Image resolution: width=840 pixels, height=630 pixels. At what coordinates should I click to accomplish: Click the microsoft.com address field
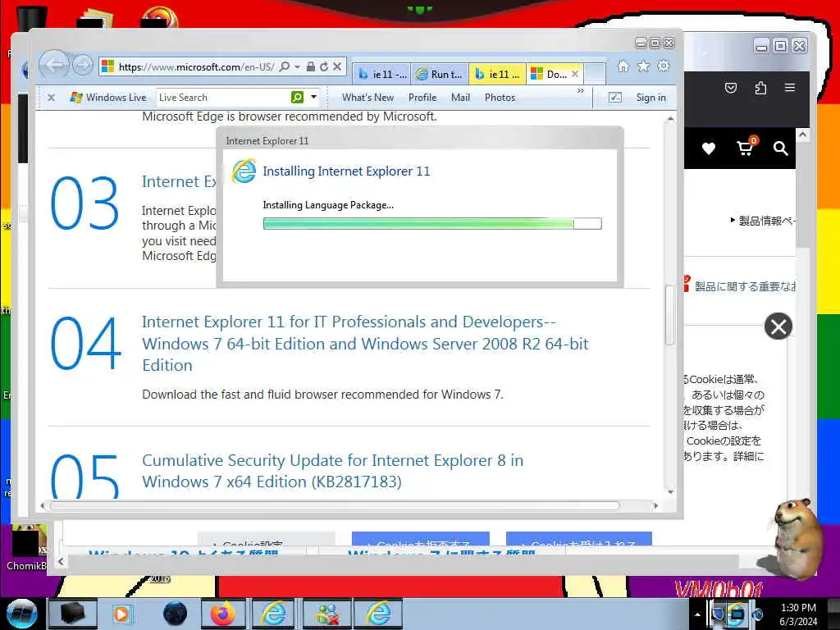(x=196, y=67)
